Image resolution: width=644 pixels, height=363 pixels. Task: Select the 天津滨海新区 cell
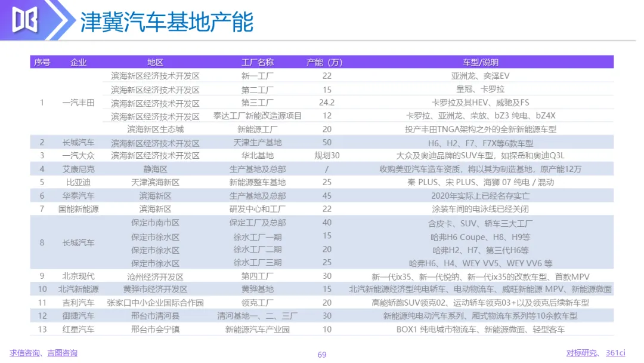coord(155,182)
